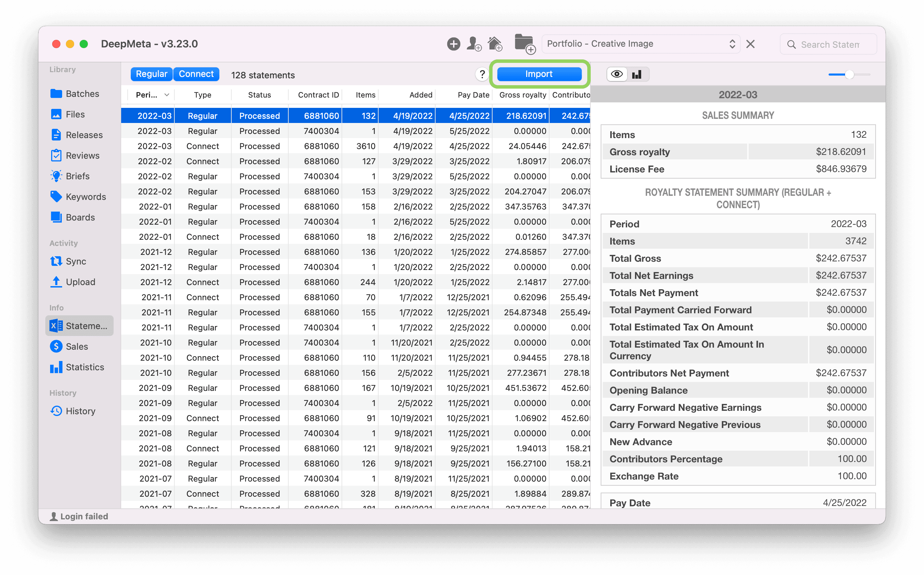Select the 2022-03 Connect row with 3610 items
This screenshot has width=924, height=575.
pos(356,146)
